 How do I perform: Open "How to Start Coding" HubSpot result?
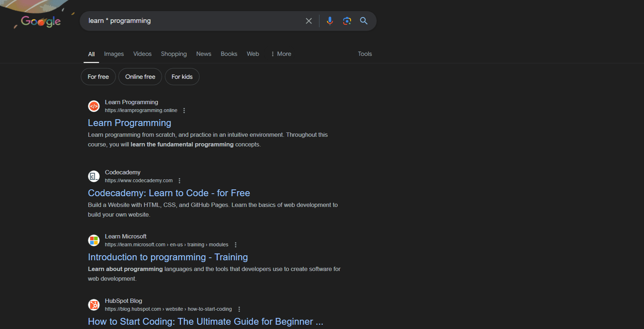[205, 321]
